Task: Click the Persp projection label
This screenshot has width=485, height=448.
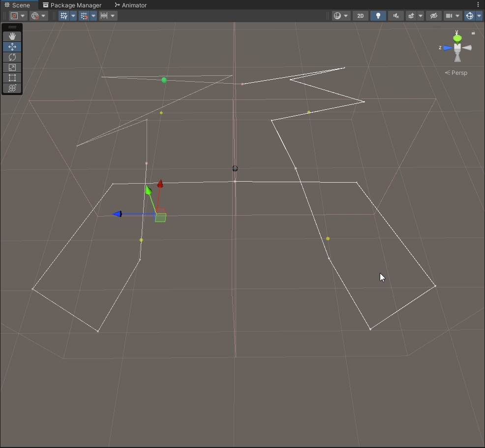Action: coord(456,73)
